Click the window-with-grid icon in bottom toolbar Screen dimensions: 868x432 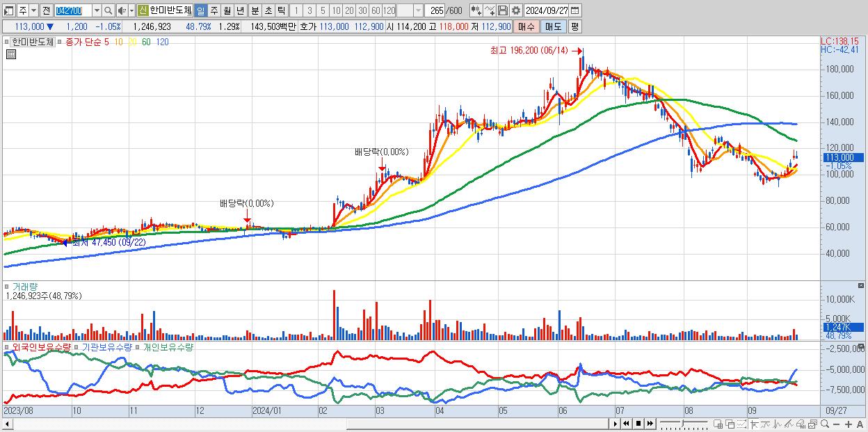[x=718, y=424]
